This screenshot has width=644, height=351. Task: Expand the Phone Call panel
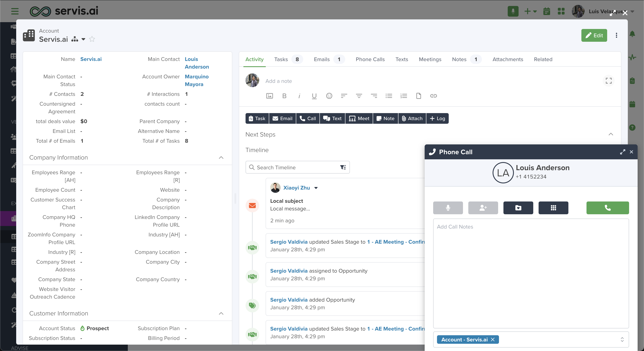tap(622, 152)
